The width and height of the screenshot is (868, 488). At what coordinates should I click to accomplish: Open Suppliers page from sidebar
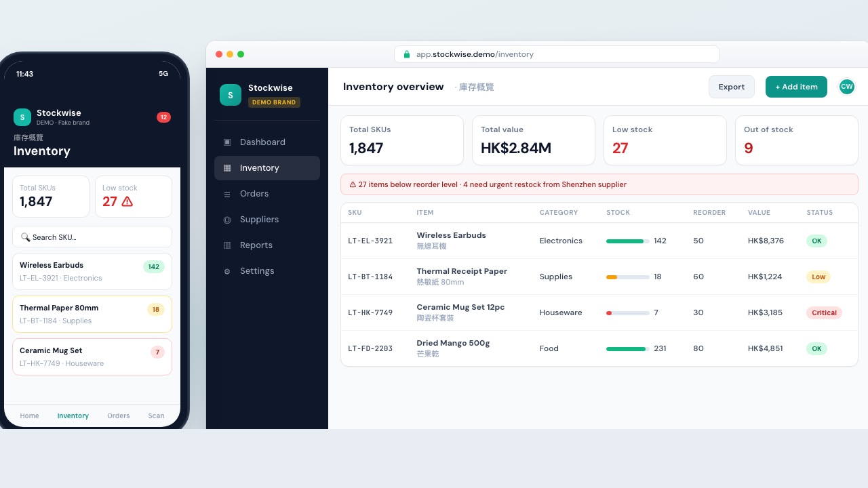(267, 220)
